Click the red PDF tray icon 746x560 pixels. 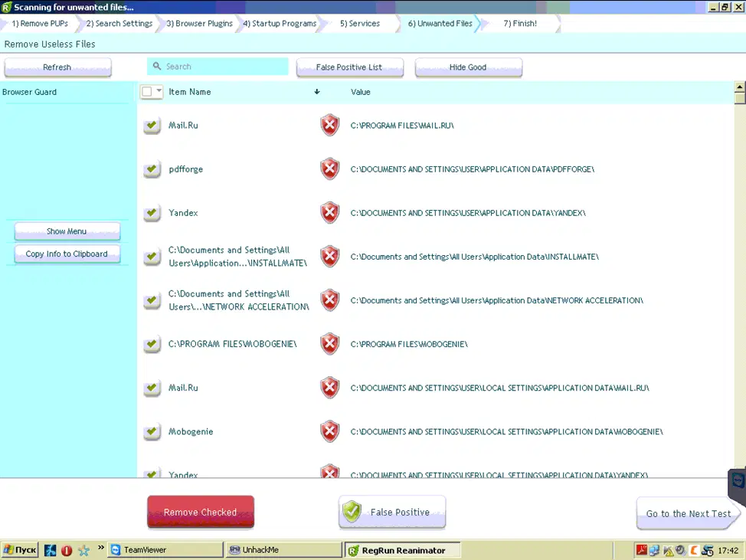(x=641, y=550)
